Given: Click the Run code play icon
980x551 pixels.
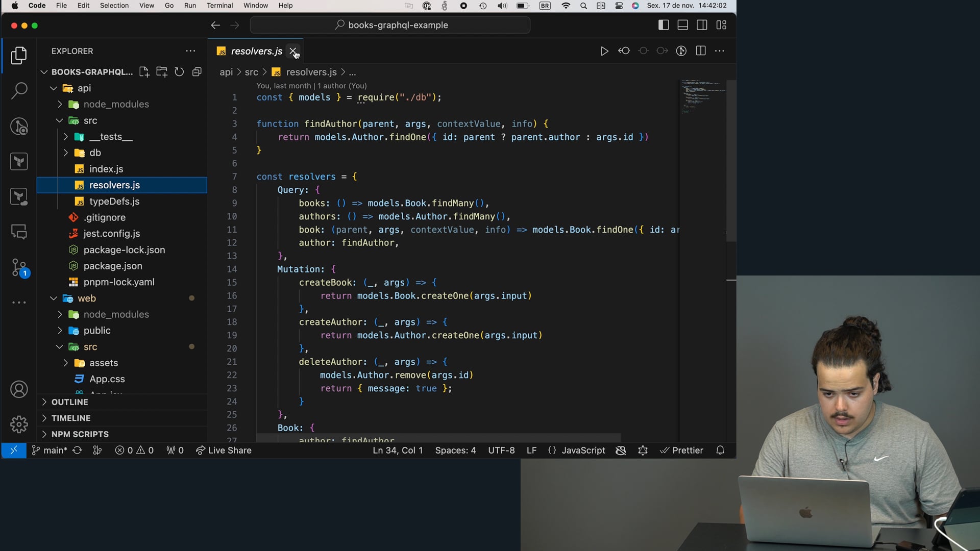Looking at the screenshot, I should (x=604, y=51).
